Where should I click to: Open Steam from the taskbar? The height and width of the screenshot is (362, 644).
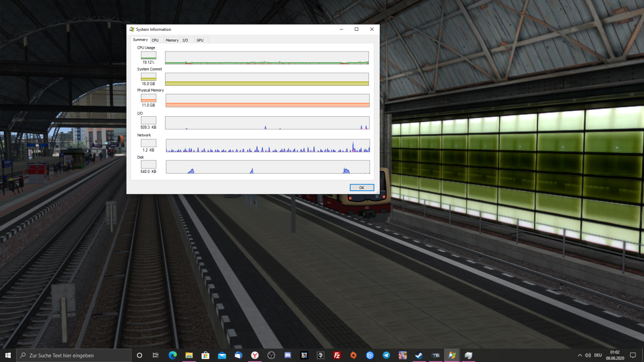pos(419,355)
